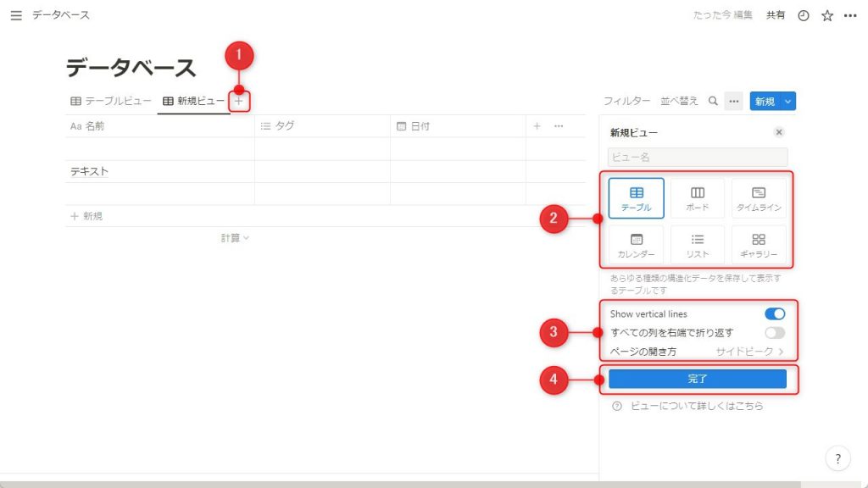The width and height of the screenshot is (868, 488).
Task: Open the テキスト row cell
Action: 159,171
